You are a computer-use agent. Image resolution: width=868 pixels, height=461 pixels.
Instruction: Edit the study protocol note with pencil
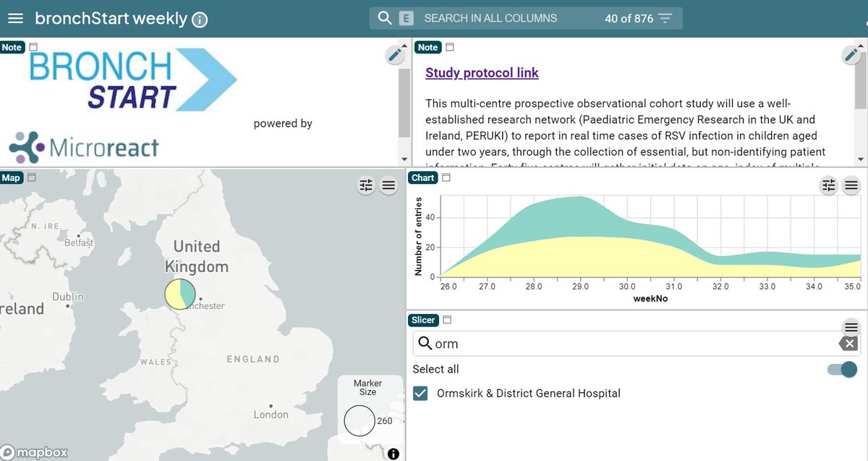click(851, 55)
